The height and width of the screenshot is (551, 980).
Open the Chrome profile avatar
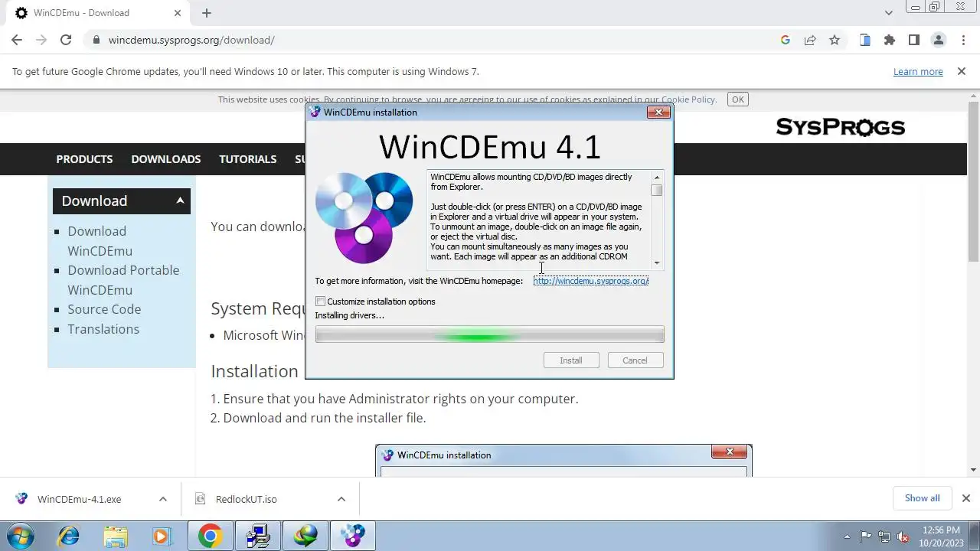point(939,40)
